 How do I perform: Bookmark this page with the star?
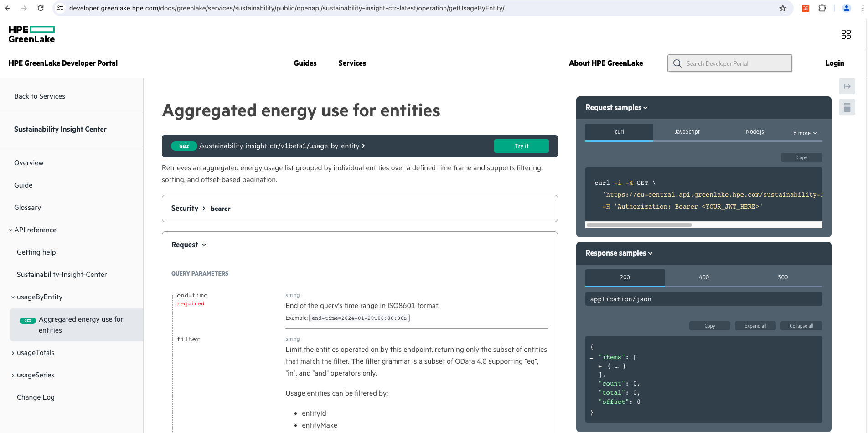[783, 8]
